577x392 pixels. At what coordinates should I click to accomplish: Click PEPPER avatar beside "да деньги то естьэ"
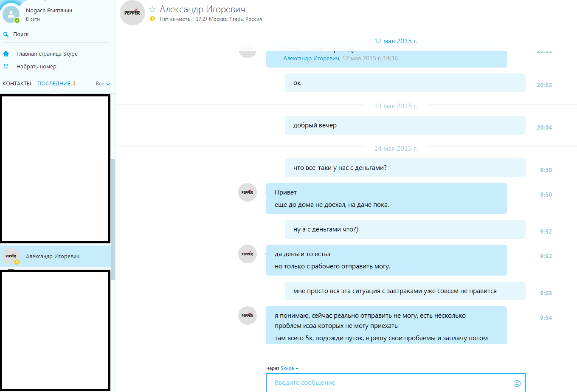click(248, 254)
